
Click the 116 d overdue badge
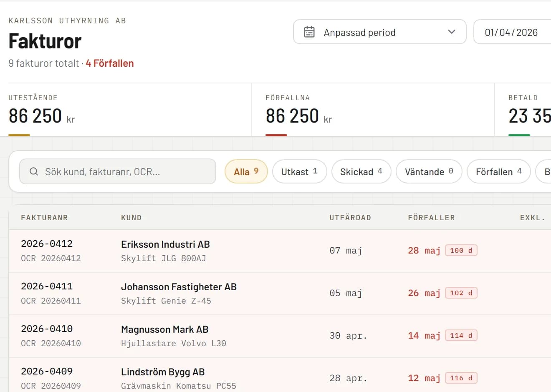(461, 378)
